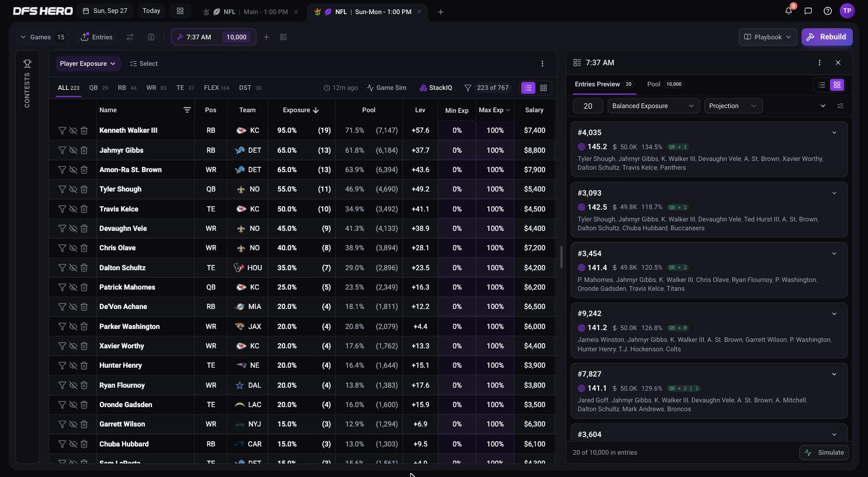Click the Simulate button
The width and height of the screenshot is (868, 477).
(825, 452)
